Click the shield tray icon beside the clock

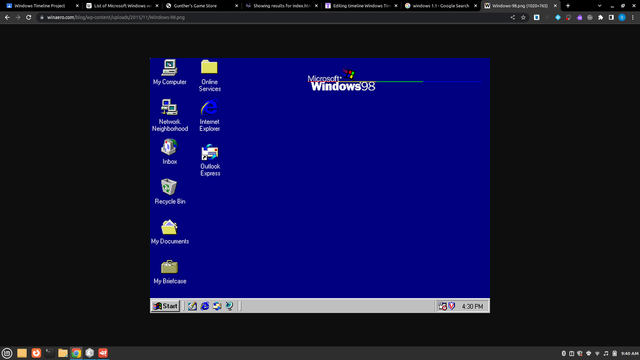[x=452, y=306]
